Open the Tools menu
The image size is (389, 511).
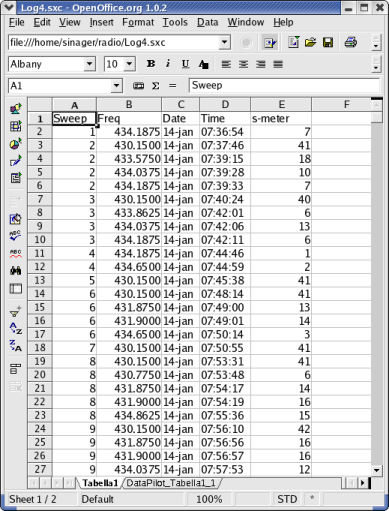pyautogui.click(x=175, y=22)
